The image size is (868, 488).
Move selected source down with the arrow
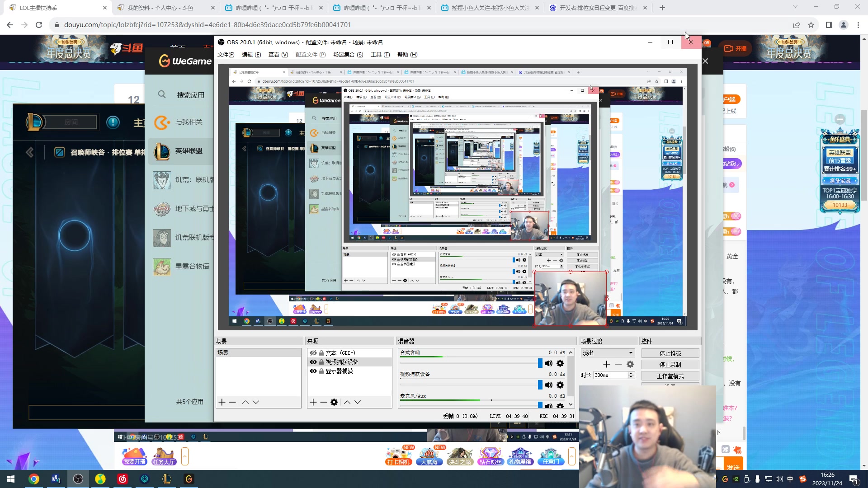(x=358, y=402)
